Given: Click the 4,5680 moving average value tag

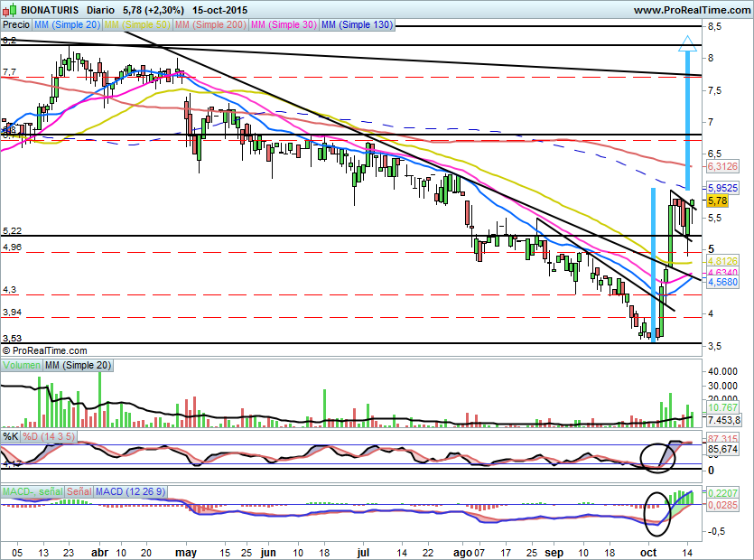Looking at the screenshot, I should (x=722, y=282).
